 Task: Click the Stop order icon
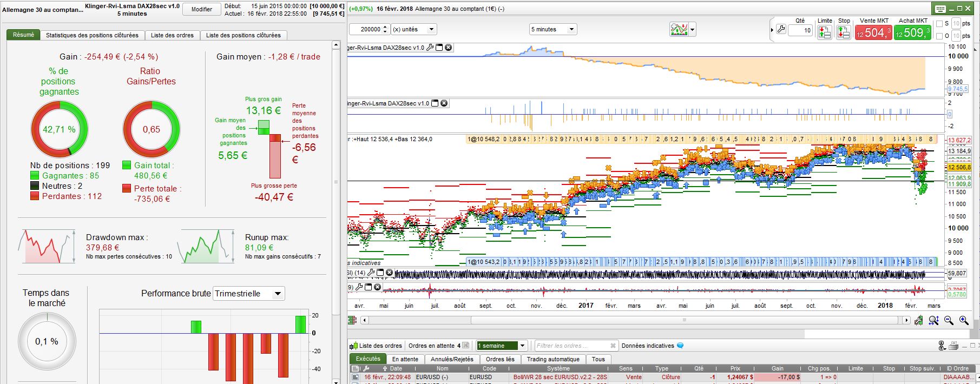[x=843, y=32]
